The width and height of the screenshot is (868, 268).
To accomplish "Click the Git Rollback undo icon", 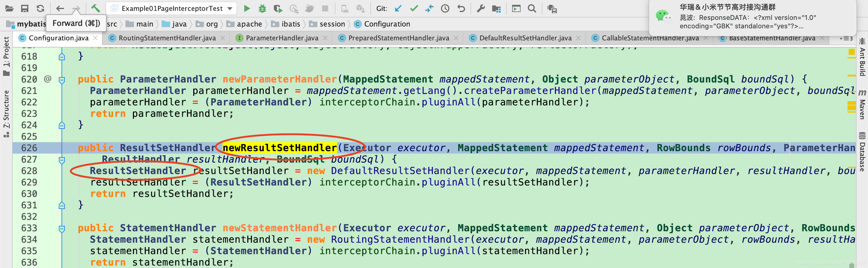I will [x=461, y=8].
